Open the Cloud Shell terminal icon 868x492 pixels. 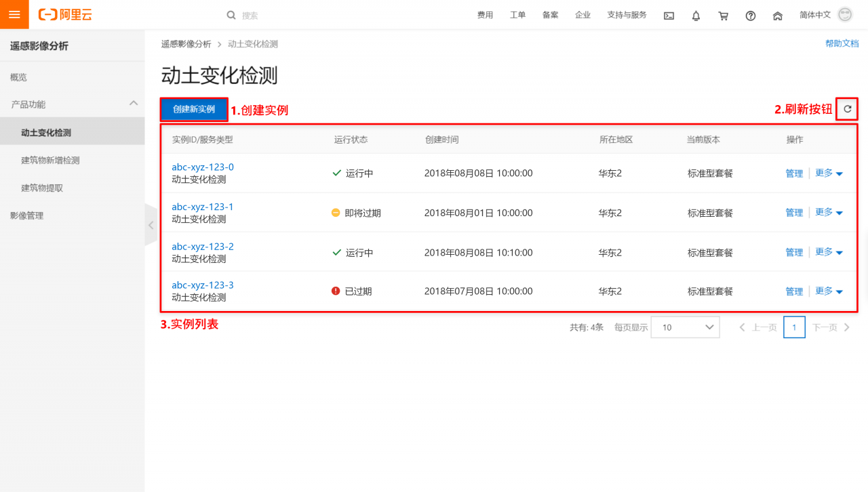pos(669,16)
